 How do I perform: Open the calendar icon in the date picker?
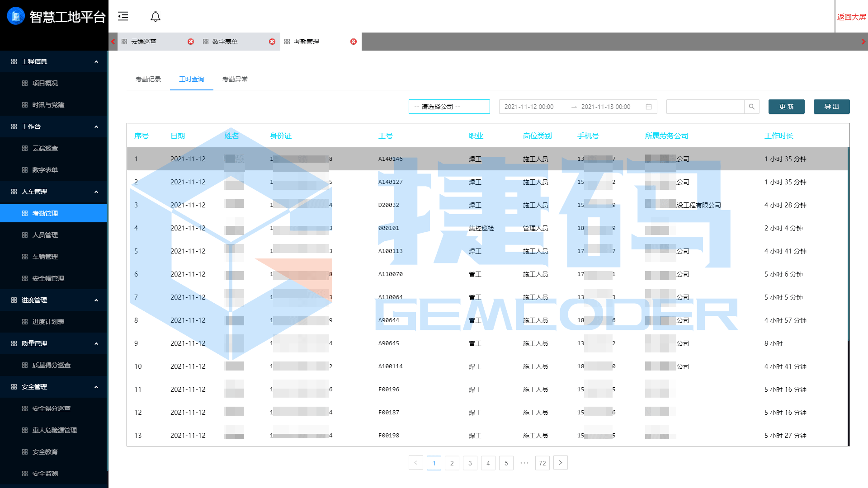tap(650, 107)
